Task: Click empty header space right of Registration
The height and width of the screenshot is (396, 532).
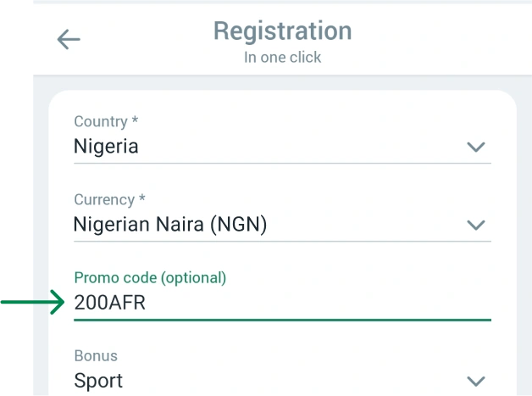Action: coord(441,38)
